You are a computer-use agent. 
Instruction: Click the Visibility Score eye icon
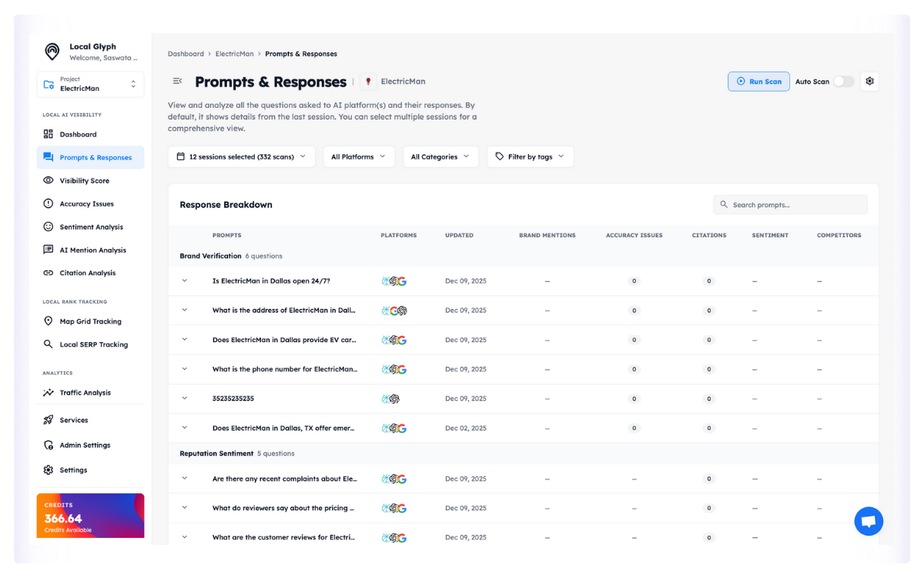tap(49, 180)
